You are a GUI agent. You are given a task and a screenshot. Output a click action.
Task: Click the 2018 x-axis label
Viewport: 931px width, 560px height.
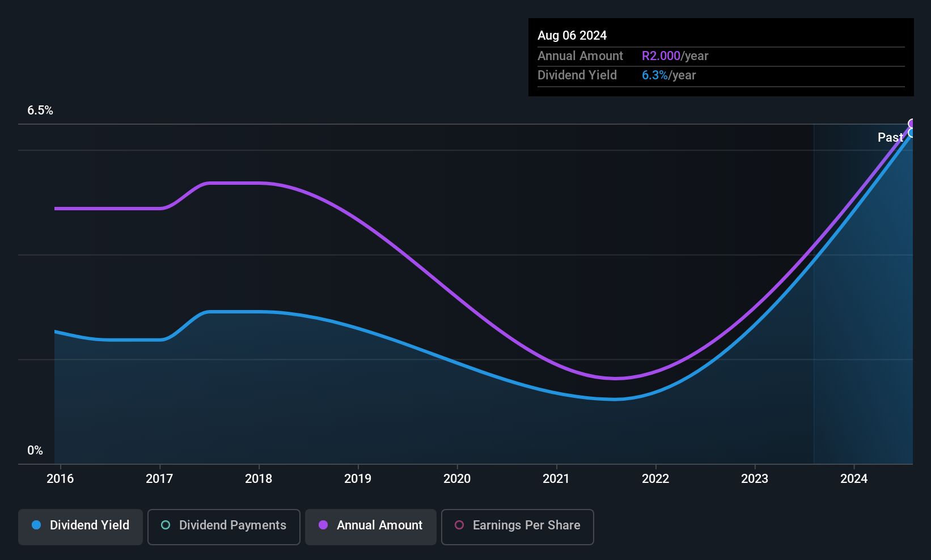259,479
